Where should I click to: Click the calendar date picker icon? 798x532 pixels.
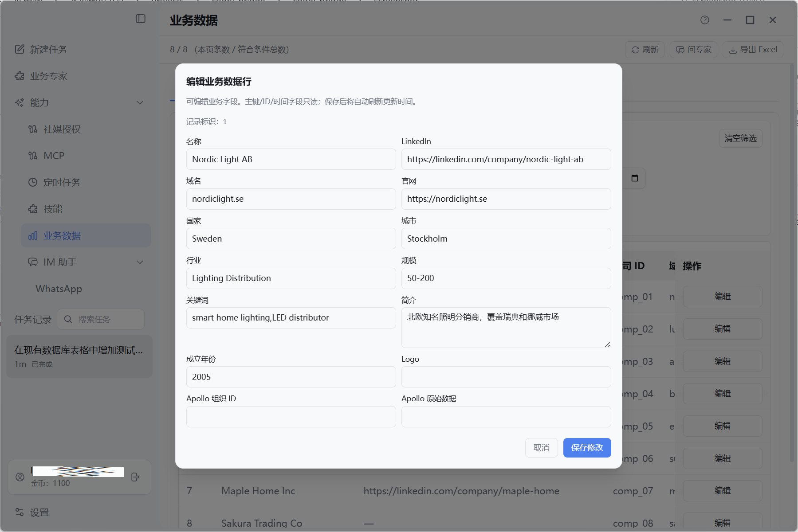tap(635, 178)
